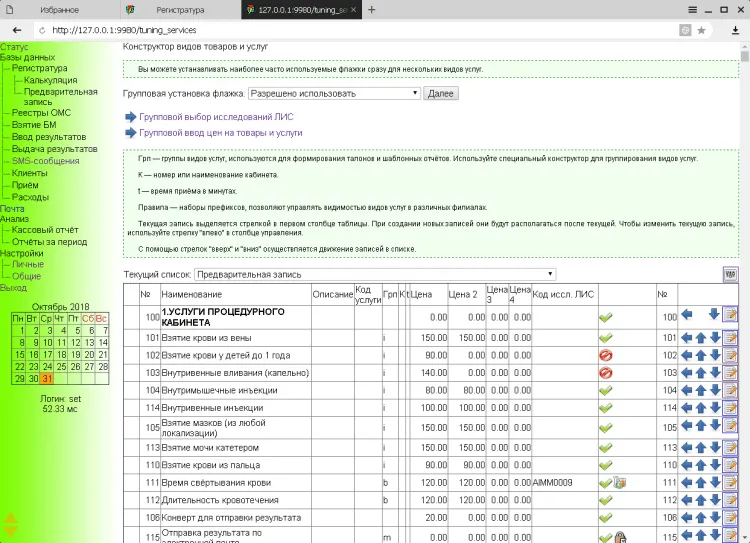Edit row 106 Конверт with pencil icon

[x=730, y=518]
